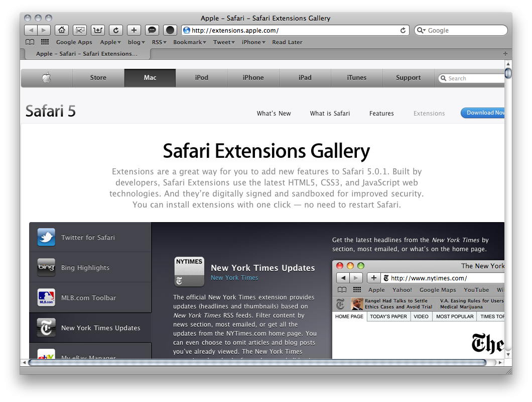Go forward using the Forward arrow button
Viewport: 532px width, 402px height.
point(44,30)
